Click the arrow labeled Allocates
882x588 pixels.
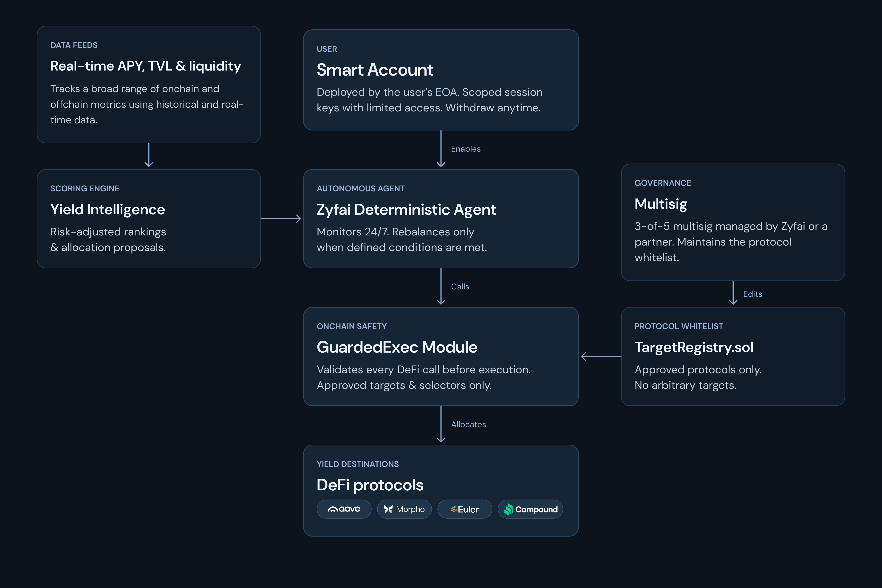tap(441, 424)
